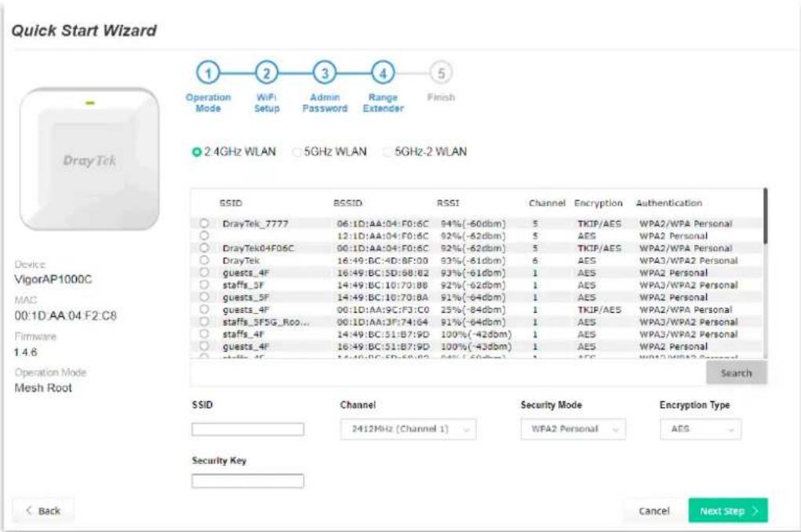Select the DrayTek channel 6 network radio

[204, 261]
